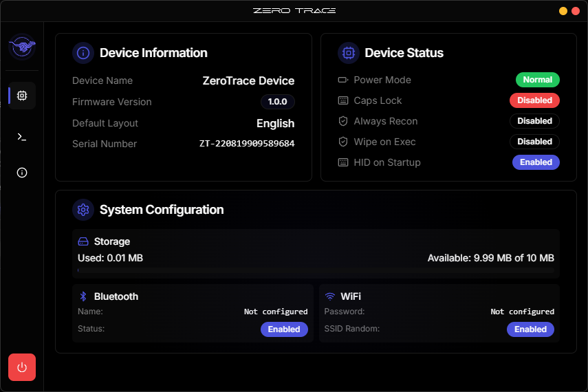Click the Default Layout value English

pos(275,123)
